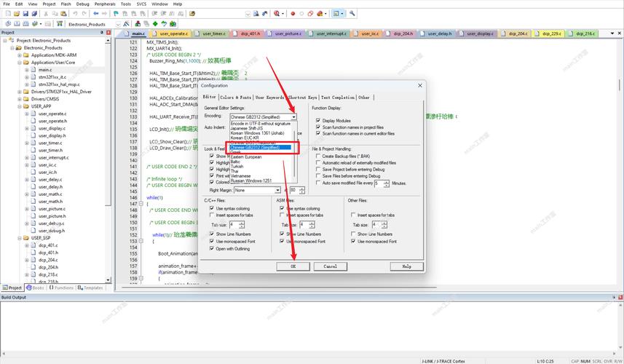Viewport: 624px width, 364px height.
Task: Check Save Project before entering Debug
Action: point(318,169)
